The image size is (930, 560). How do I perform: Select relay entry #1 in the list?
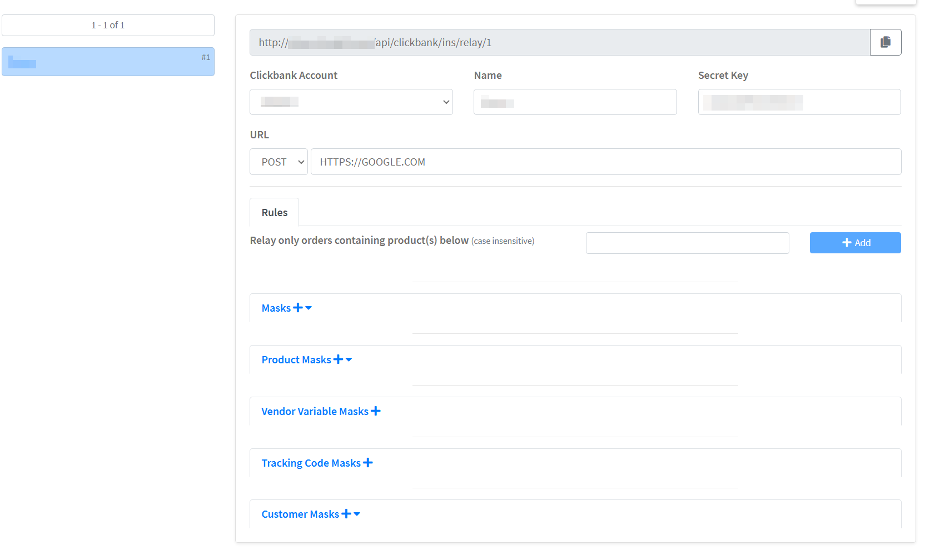pos(108,62)
